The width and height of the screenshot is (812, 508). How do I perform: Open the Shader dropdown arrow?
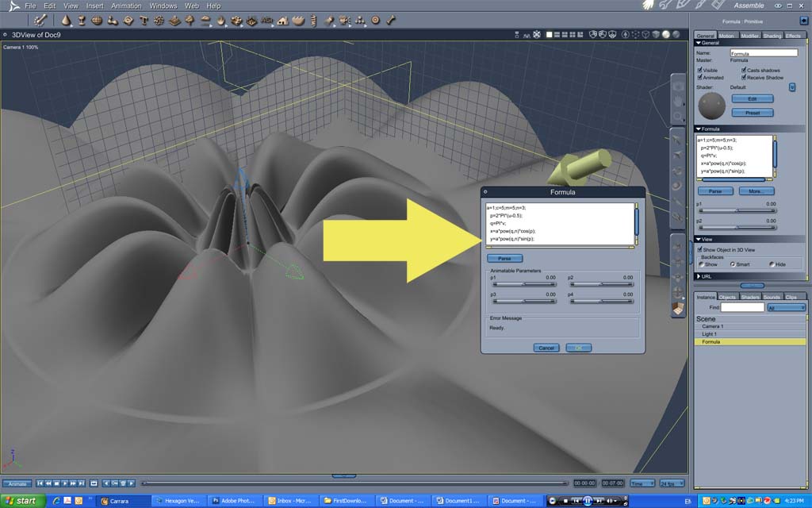click(x=792, y=87)
